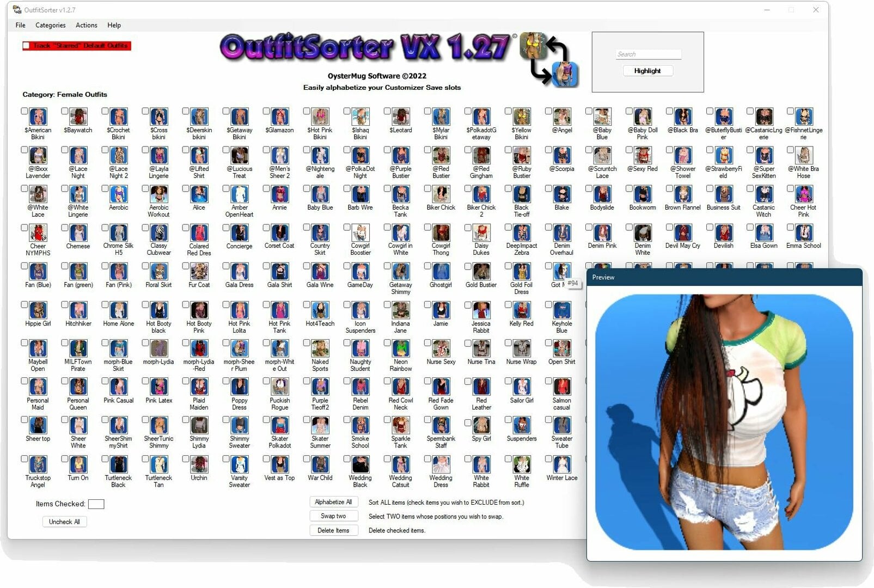Click the Home Alone outfit icon
Viewport: 874px width, 588px height.
point(118,310)
